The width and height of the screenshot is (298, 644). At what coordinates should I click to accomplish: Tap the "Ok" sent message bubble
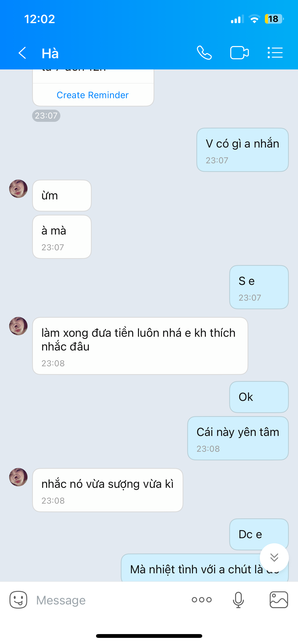click(259, 397)
